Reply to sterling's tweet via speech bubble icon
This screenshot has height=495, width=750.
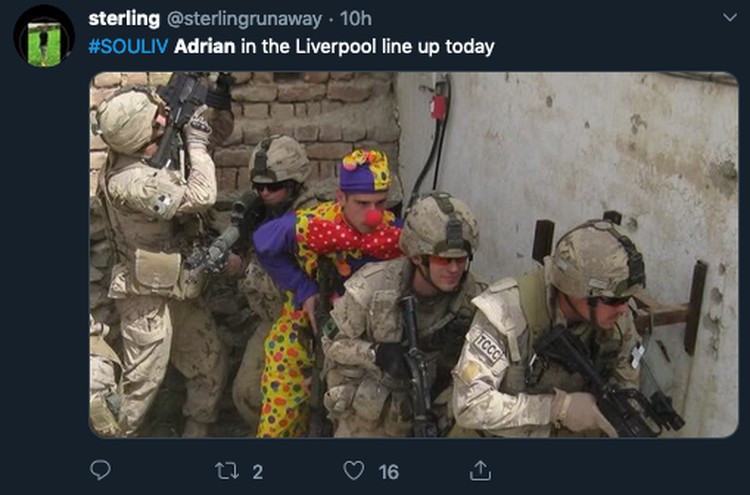tap(100, 470)
